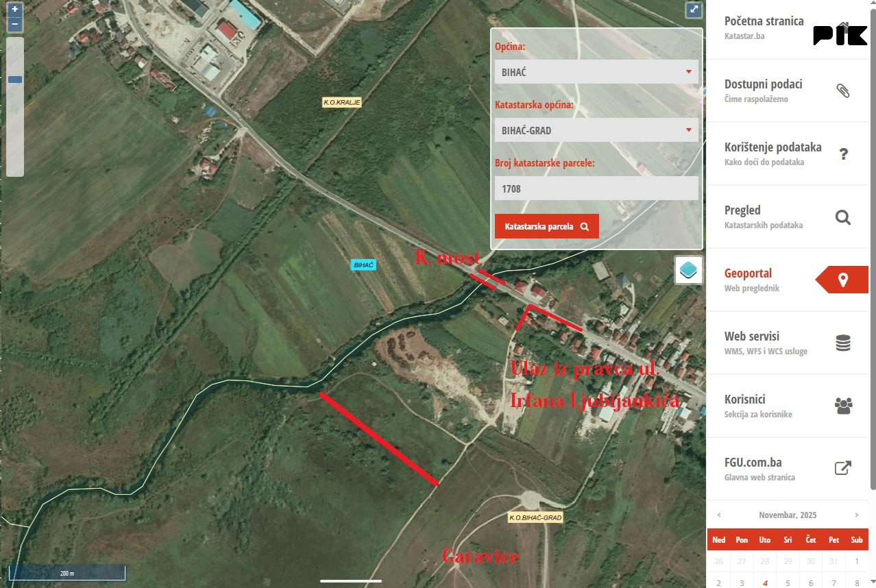
Task: Select date 1 under Sub in calendar
Action: (x=857, y=561)
